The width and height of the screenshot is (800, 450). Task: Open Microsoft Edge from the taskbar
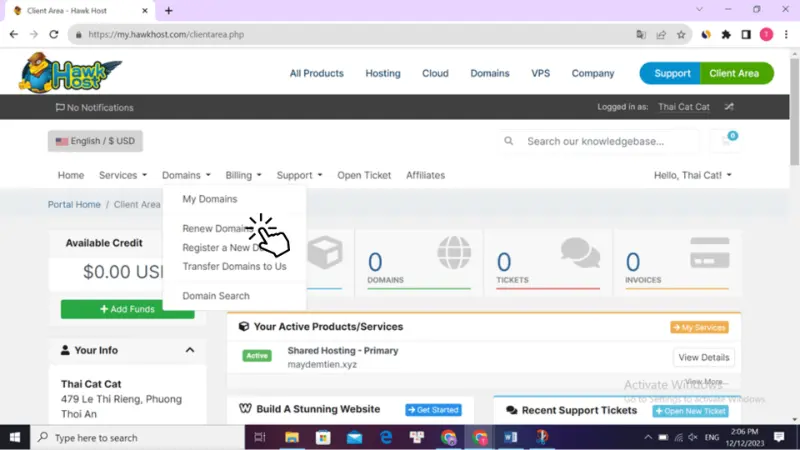pos(386,437)
